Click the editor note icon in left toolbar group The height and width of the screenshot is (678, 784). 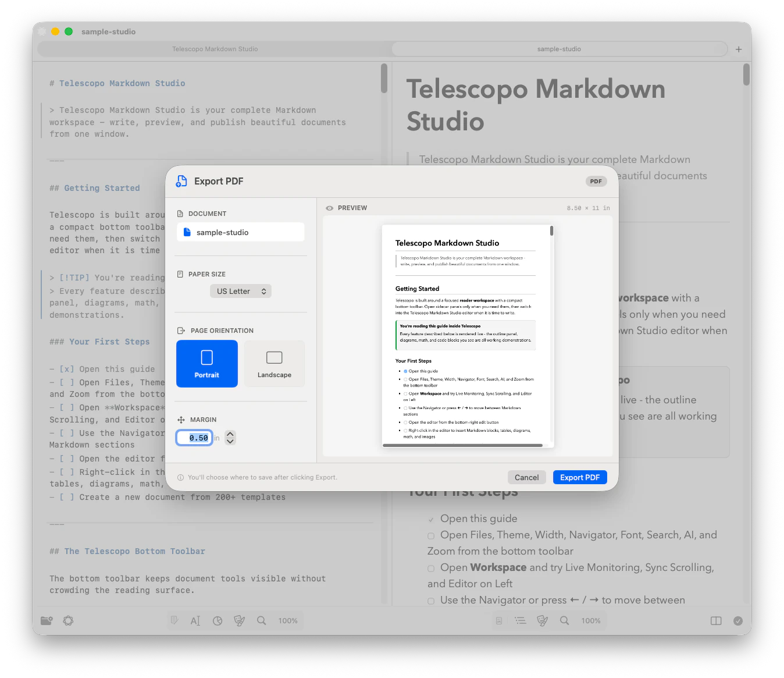pos(174,620)
